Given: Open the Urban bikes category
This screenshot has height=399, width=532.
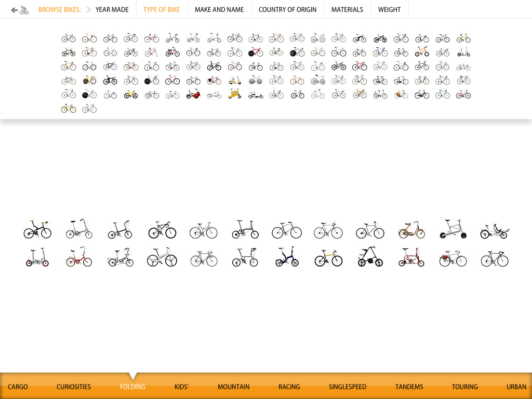Looking at the screenshot, I should (x=516, y=387).
